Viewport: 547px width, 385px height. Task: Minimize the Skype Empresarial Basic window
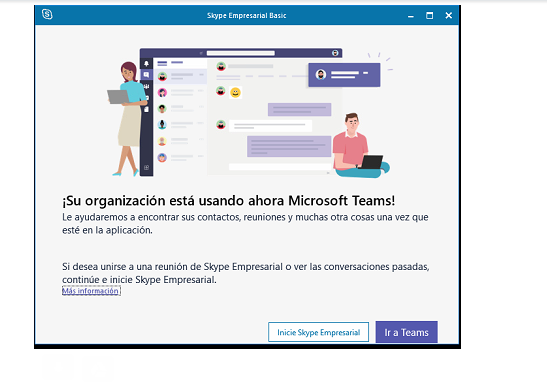tap(411, 16)
